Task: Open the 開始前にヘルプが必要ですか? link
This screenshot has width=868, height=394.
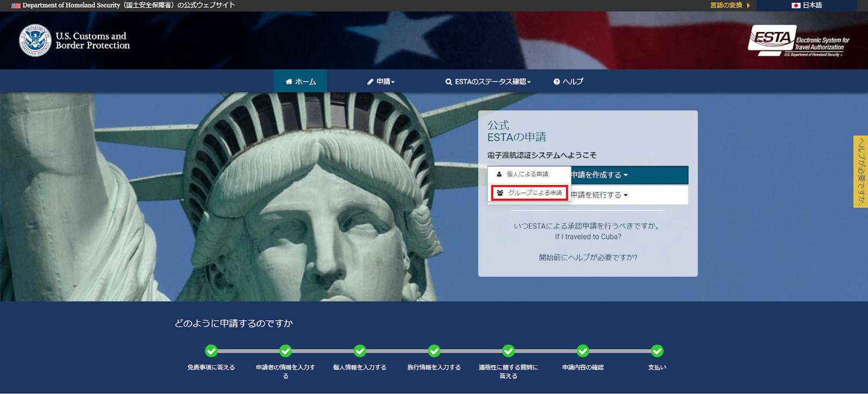Action: [588, 257]
